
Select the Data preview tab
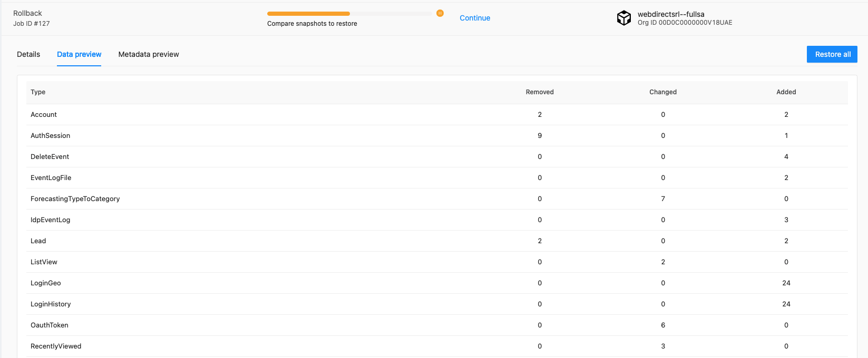[x=79, y=54]
